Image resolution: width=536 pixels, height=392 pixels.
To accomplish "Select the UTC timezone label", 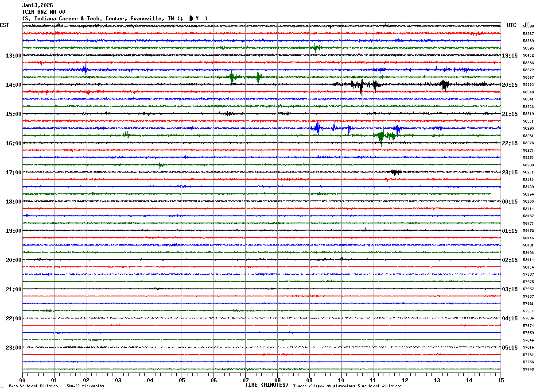I will (512, 25).
